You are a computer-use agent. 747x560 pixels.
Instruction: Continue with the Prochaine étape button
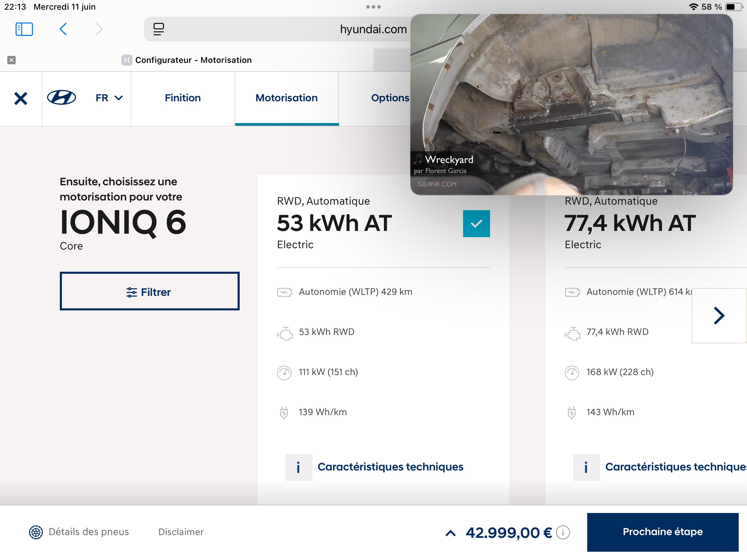(663, 532)
